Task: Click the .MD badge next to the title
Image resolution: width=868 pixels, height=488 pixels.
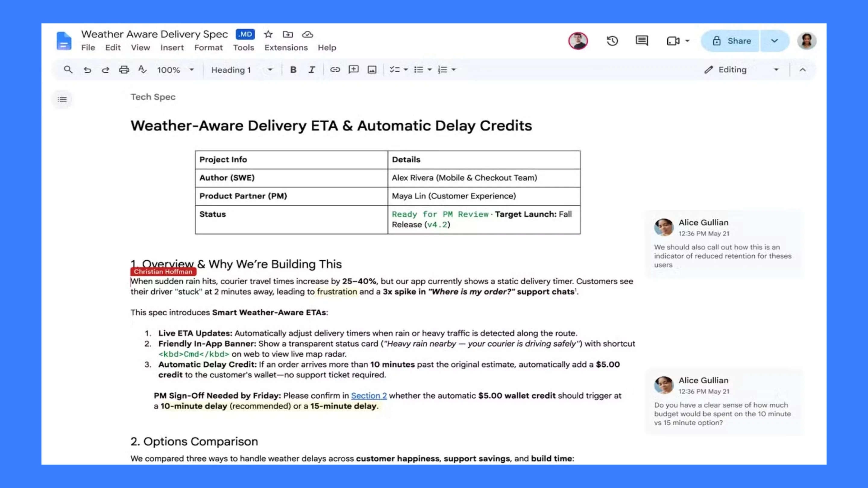Action: click(x=245, y=34)
